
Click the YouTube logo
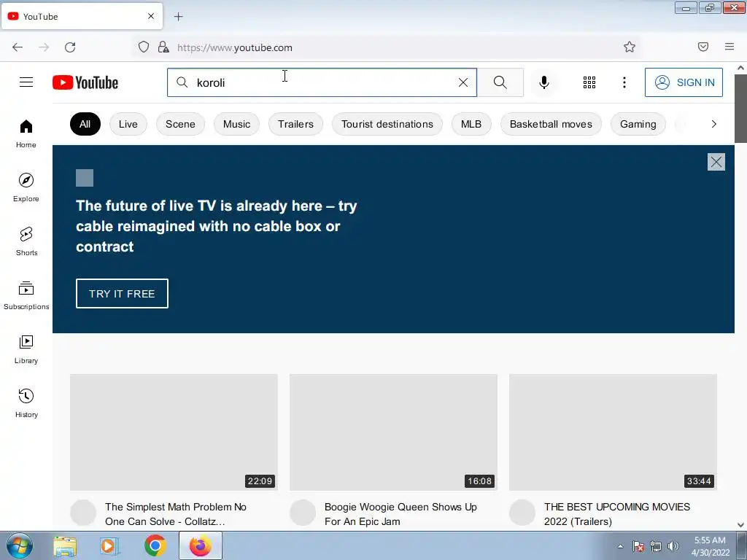(x=85, y=82)
